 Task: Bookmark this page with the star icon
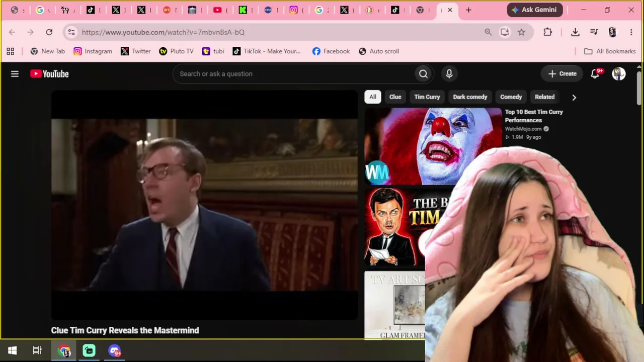pos(521,32)
